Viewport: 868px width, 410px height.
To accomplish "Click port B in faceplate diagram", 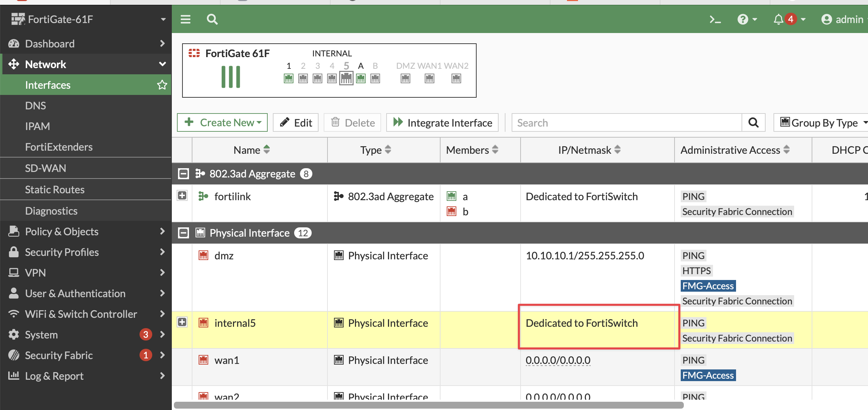I will coord(375,78).
